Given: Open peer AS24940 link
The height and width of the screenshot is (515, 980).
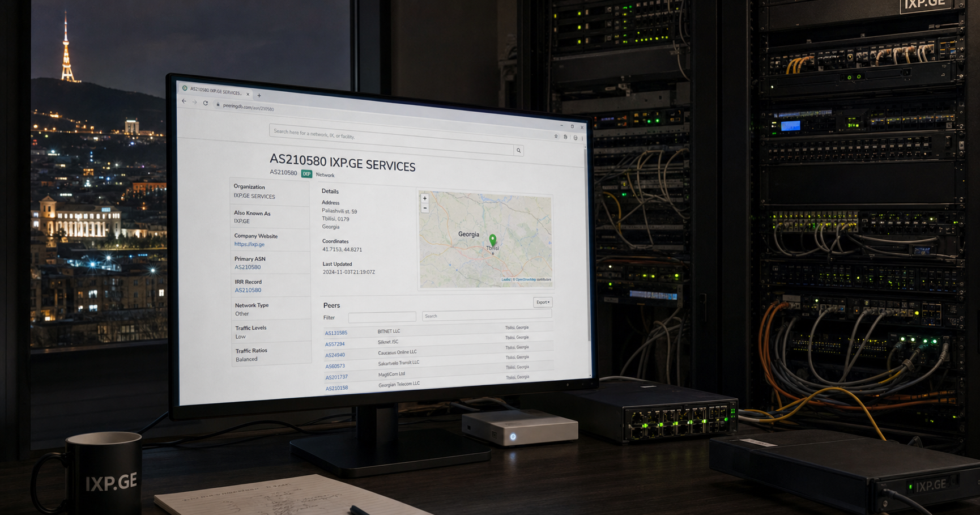Looking at the screenshot, I should (x=335, y=355).
